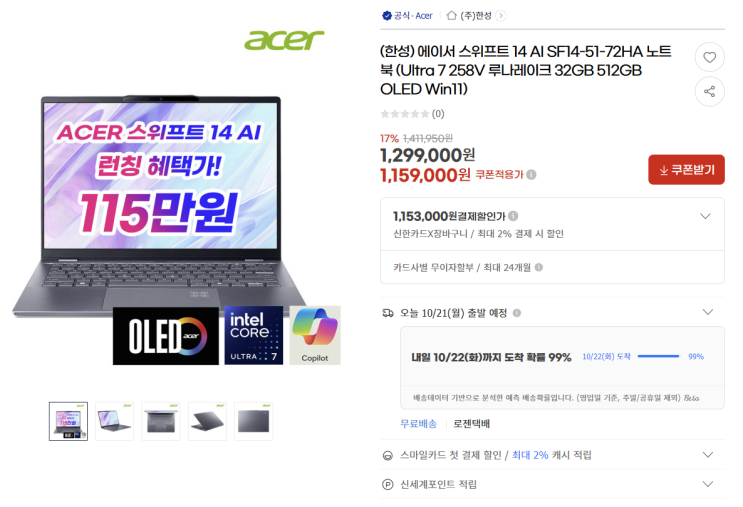Open info icon next to 쿠폰적용가
This screenshot has width=743, height=507.
[532, 175]
